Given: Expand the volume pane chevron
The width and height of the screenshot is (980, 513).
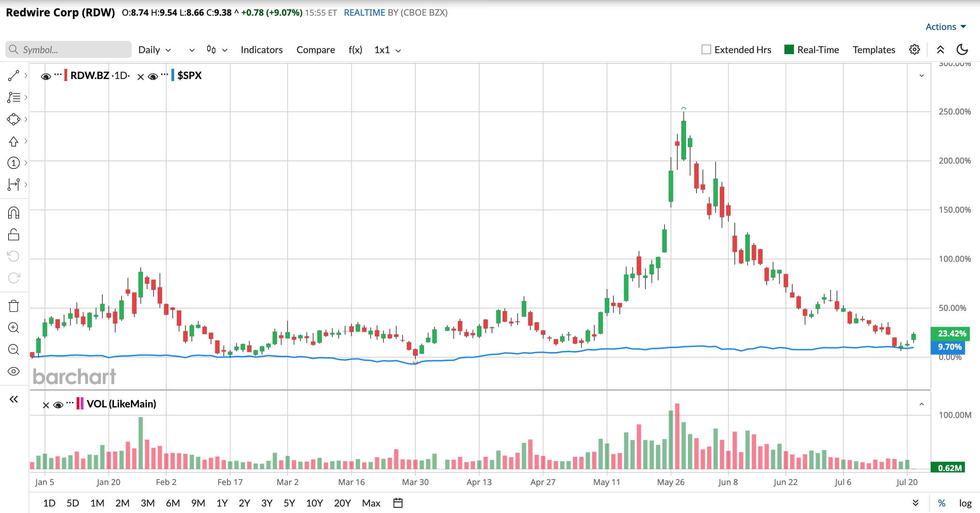Looking at the screenshot, I should pos(921,404).
